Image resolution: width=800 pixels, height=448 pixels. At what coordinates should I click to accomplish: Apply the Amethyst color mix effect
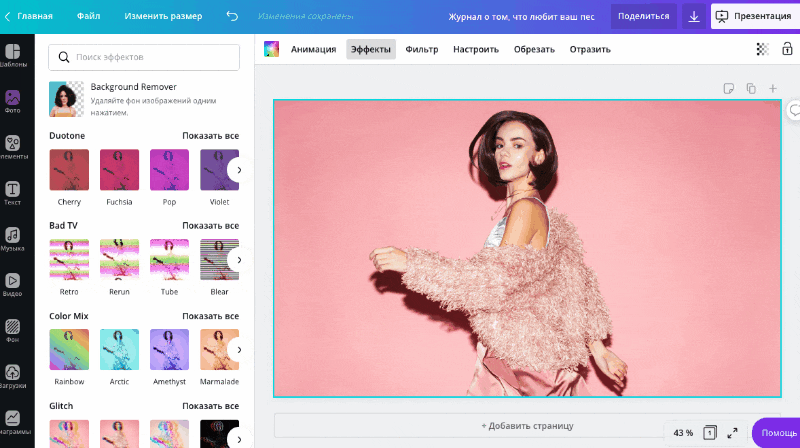click(x=169, y=350)
